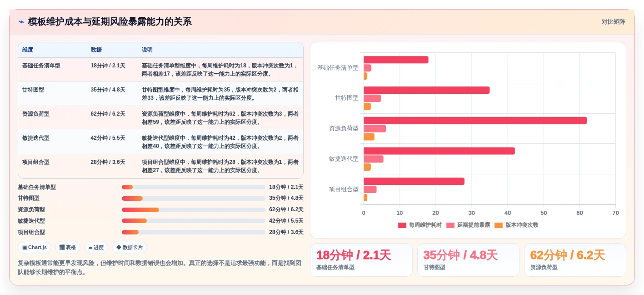
Task: Click the 甘特图型 progress bar
Action: 193,198
